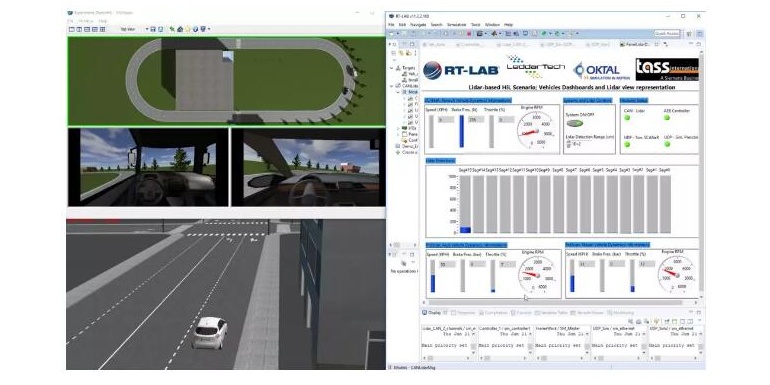This screenshot has height=385, width=770.
Task: Click the single-pane layout icon in the viewer toolbar
Action: [71, 29]
